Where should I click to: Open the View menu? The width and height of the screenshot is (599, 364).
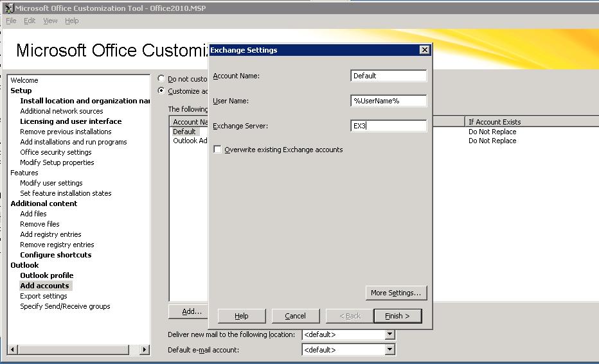coord(50,21)
